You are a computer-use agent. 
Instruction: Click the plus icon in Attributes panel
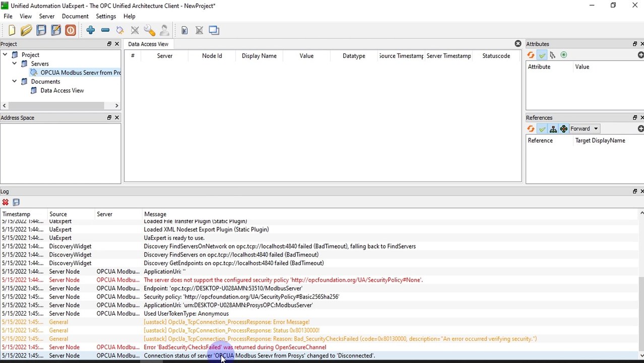click(x=640, y=55)
